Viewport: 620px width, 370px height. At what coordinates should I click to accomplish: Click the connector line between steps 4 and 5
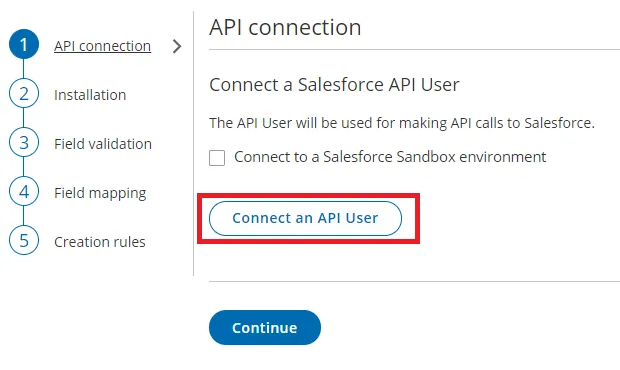24,216
